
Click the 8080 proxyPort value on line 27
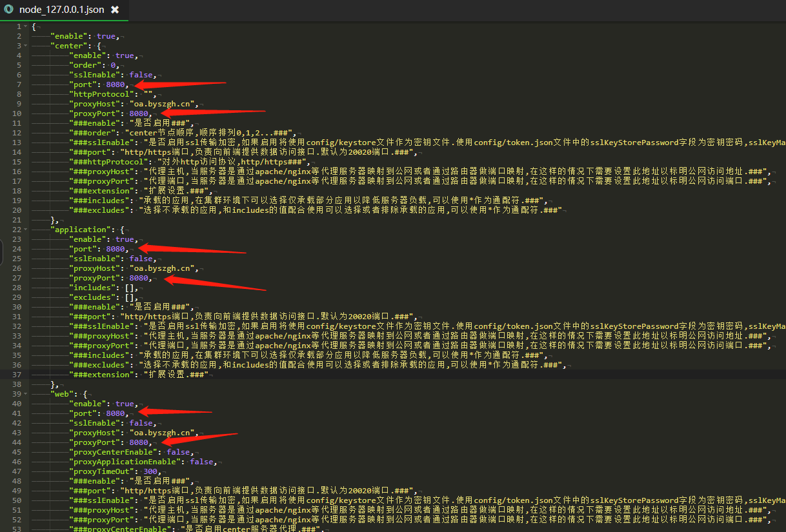[139, 278]
